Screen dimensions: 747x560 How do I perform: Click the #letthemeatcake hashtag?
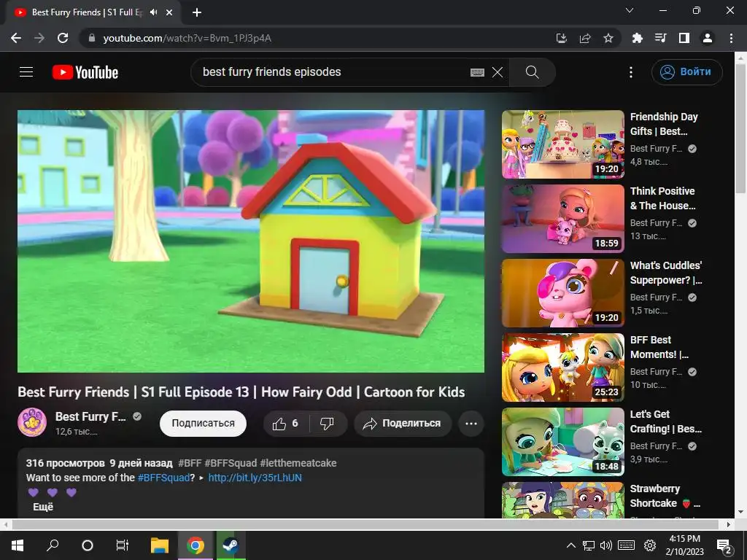298,463
